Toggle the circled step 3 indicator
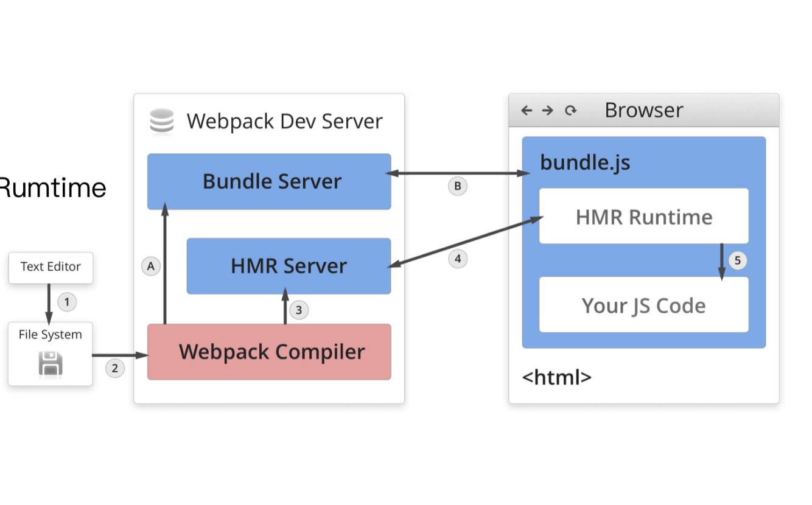The width and height of the screenshot is (812, 505). click(298, 310)
